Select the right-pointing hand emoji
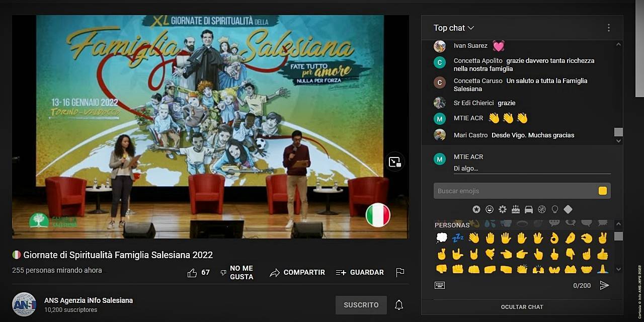The image size is (644, 322). [522, 254]
